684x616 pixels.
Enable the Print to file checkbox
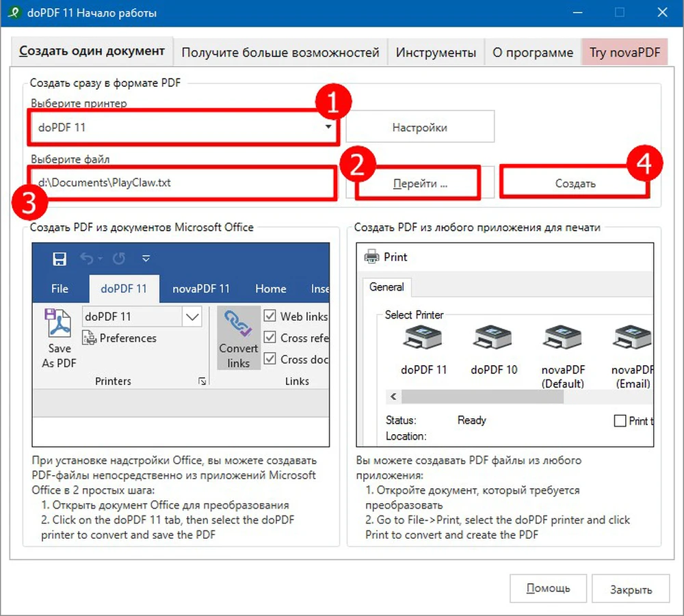[x=620, y=421]
